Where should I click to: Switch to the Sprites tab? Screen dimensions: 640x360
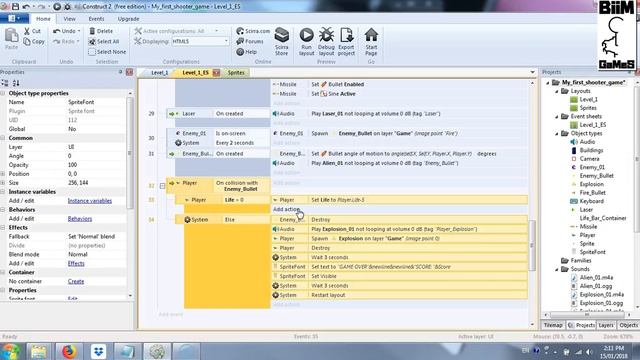[x=236, y=73]
